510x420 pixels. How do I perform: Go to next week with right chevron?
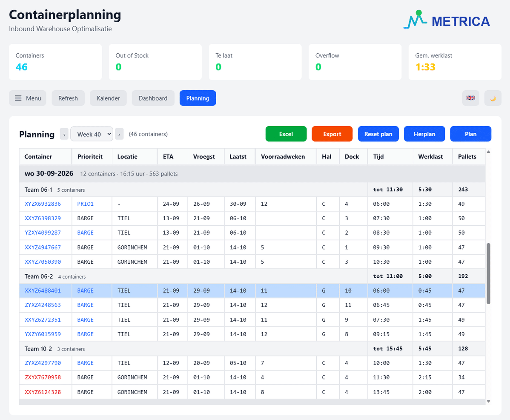[119, 134]
